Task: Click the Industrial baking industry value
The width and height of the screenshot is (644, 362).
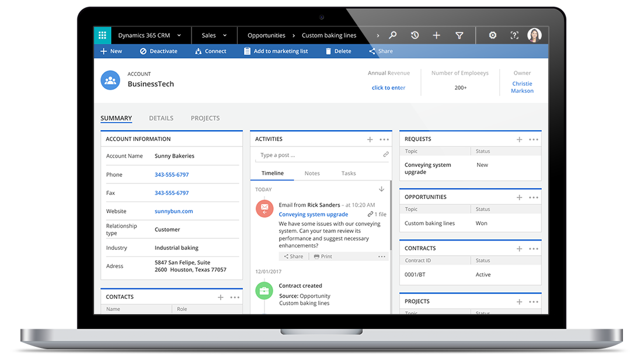Action: coord(176,248)
